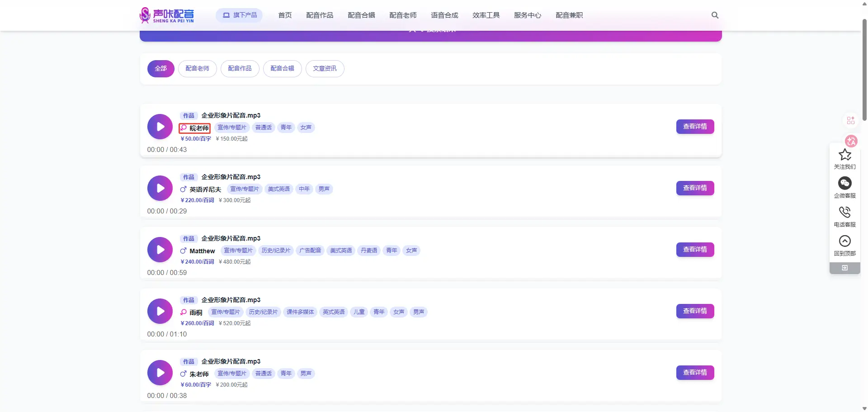The height and width of the screenshot is (412, 868).
Task: Go to 配音兼职 nav menu item
Action: [x=569, y=15]
